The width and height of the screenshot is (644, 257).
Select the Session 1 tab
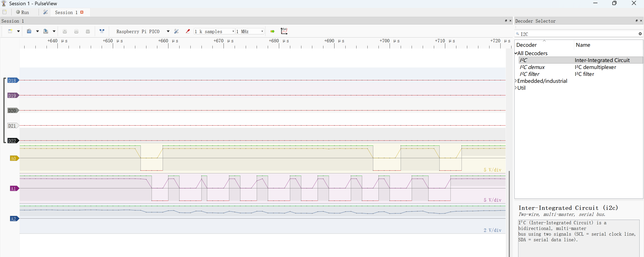(66, 13)
